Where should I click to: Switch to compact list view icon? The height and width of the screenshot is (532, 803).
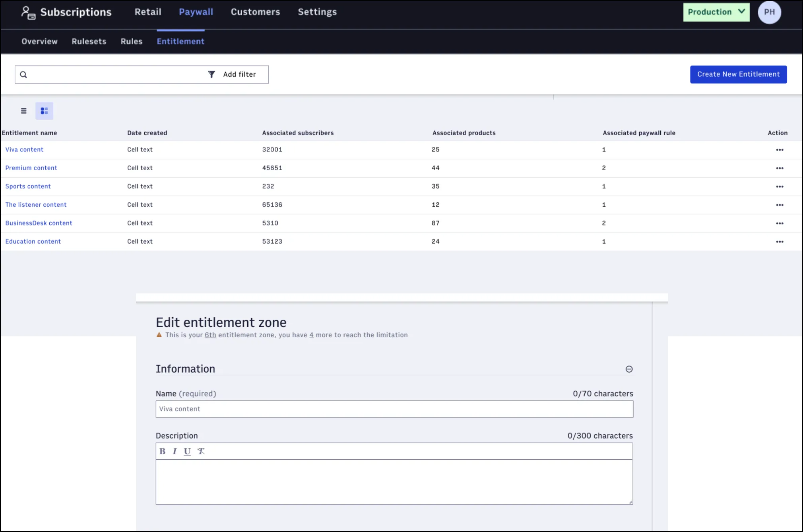(x=24, y=111)
